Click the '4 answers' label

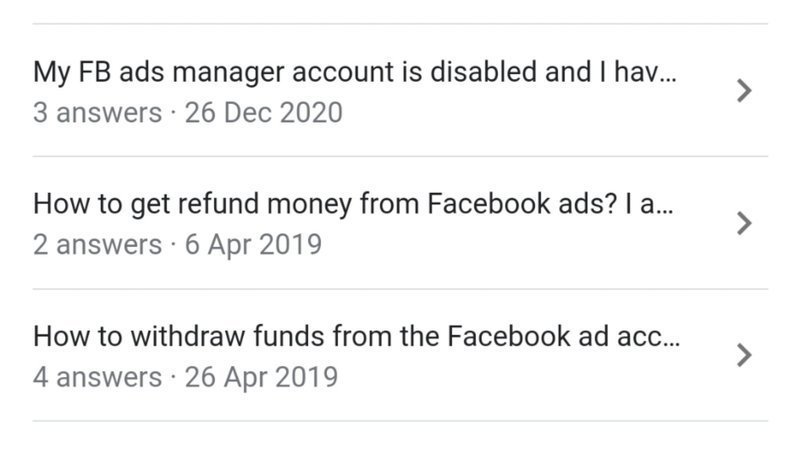[x=97, y=377]
